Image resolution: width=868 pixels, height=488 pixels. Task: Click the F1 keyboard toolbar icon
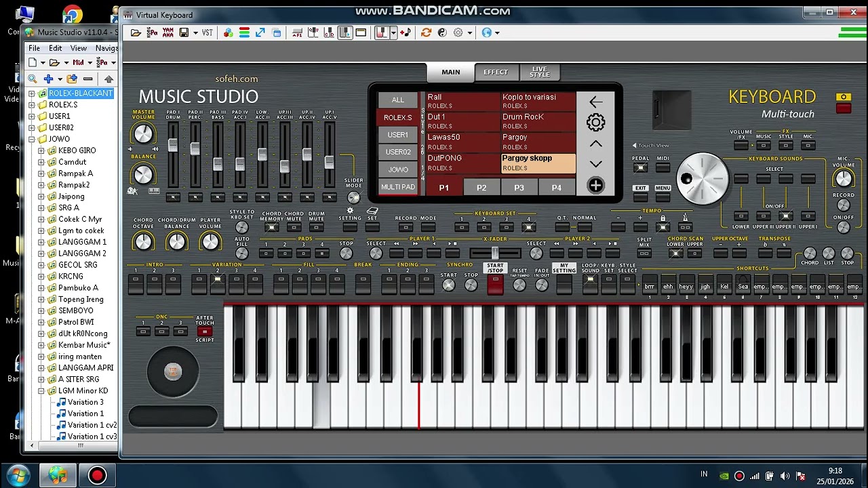pyautogui.click(x=298, y=33)
